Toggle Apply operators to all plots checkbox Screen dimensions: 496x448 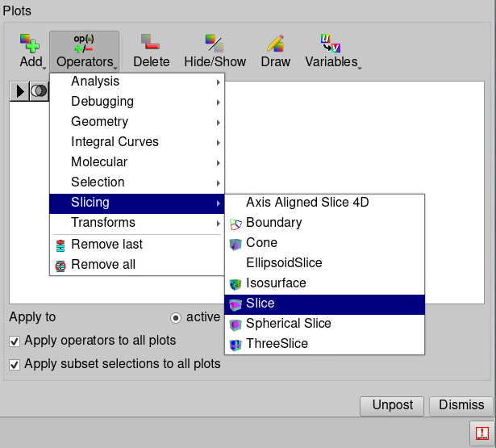[15, 341]
